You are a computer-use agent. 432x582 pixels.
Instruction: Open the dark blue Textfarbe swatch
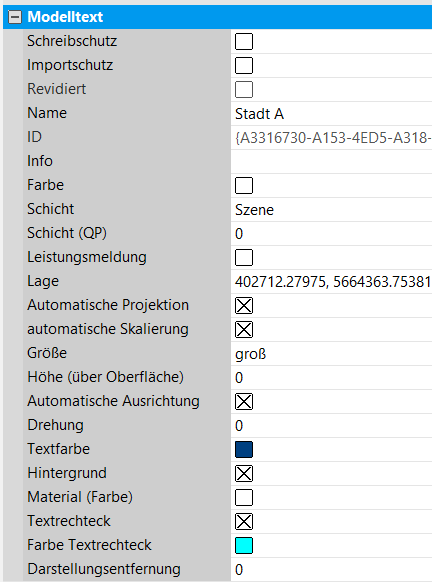244,449
